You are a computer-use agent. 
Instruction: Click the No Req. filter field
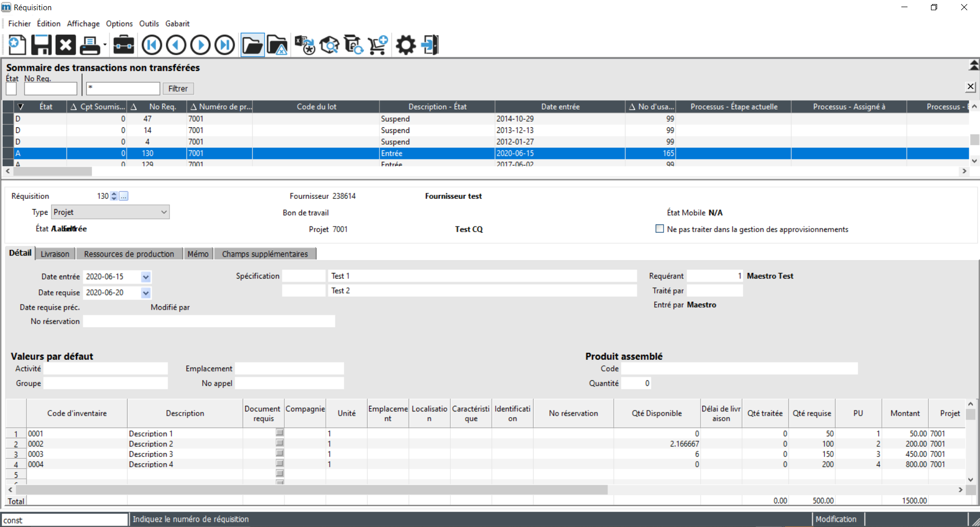coord(51,88)
